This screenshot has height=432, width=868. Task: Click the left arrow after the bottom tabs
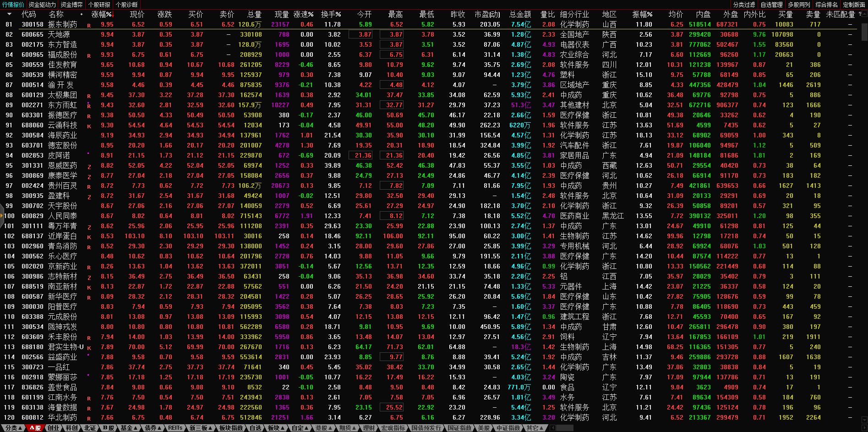tap(552, 428)
